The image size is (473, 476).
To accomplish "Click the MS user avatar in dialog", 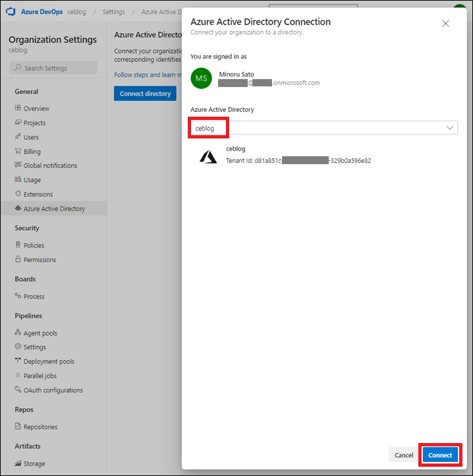I will (201, 78).
